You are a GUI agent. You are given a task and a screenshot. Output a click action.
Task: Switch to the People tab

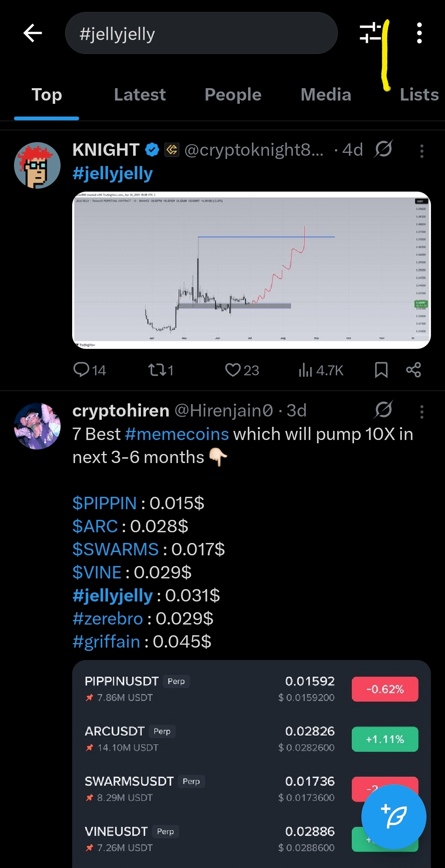point(233,95)
